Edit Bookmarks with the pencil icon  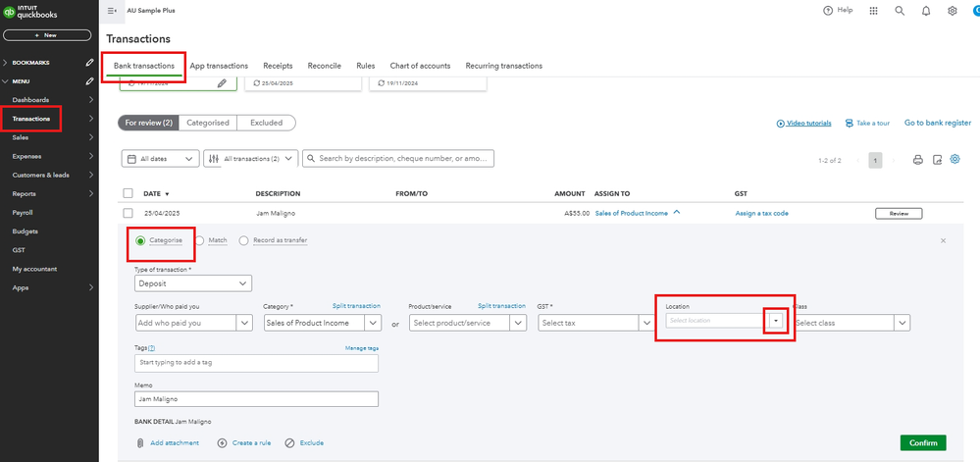(90, 63)
